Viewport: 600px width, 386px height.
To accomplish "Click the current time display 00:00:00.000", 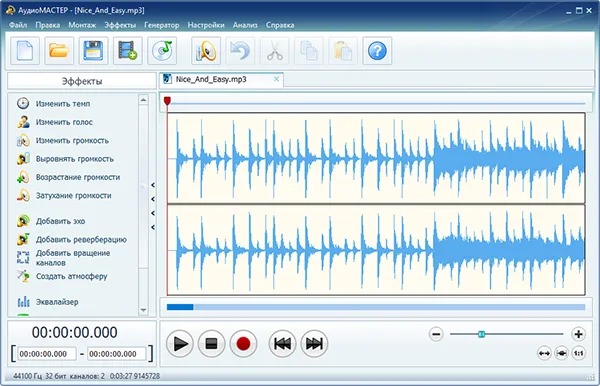I will 75,332.
